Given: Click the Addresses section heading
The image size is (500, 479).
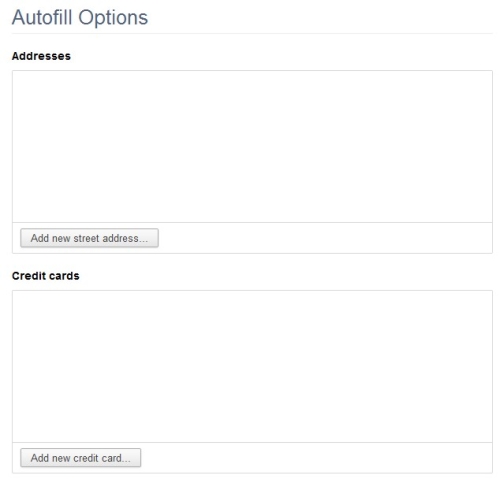Looking at the screenshot, I should [41, 56].
